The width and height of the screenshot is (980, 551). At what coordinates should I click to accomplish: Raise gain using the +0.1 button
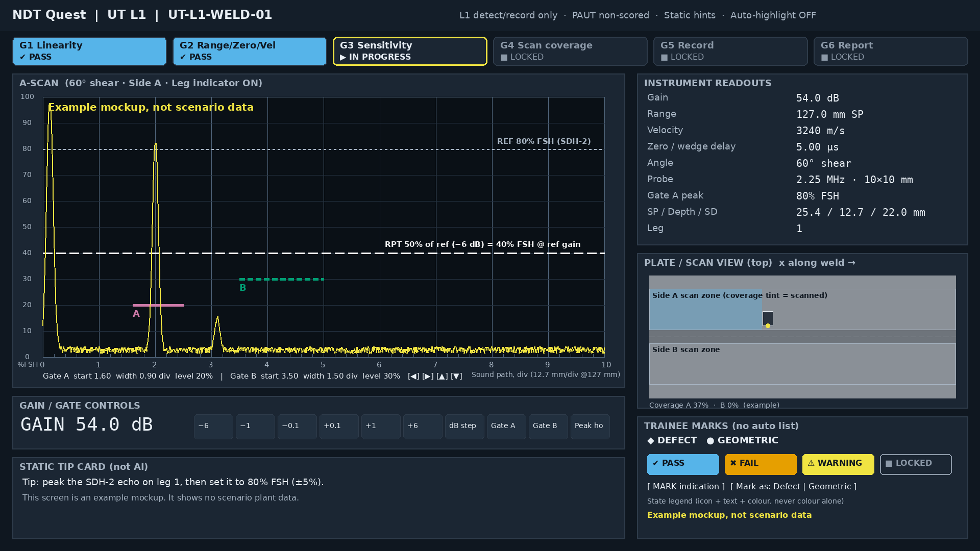339,427
